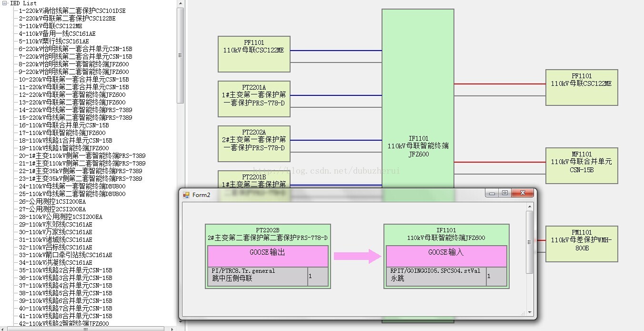Click the GOOSE输入 header in Form2

[446, 256]
